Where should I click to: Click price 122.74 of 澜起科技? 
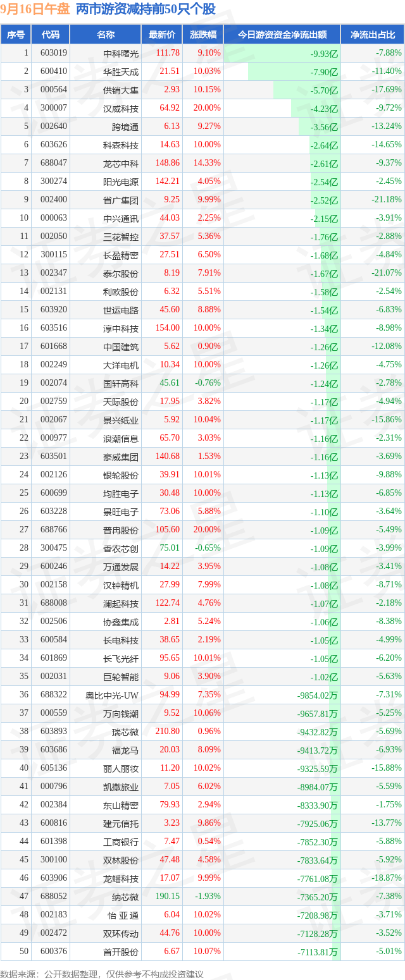[168, 603]
